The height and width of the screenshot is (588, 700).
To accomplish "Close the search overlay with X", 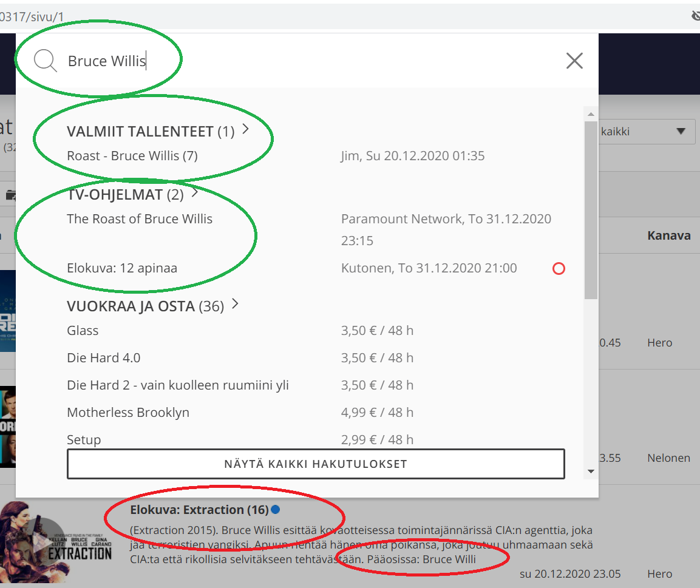I will tap(574, 61).
